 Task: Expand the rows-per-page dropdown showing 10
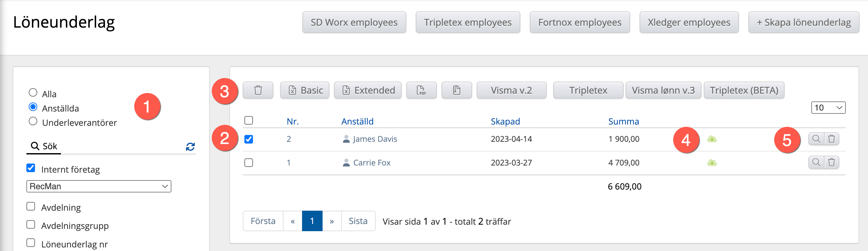[828, 108]
